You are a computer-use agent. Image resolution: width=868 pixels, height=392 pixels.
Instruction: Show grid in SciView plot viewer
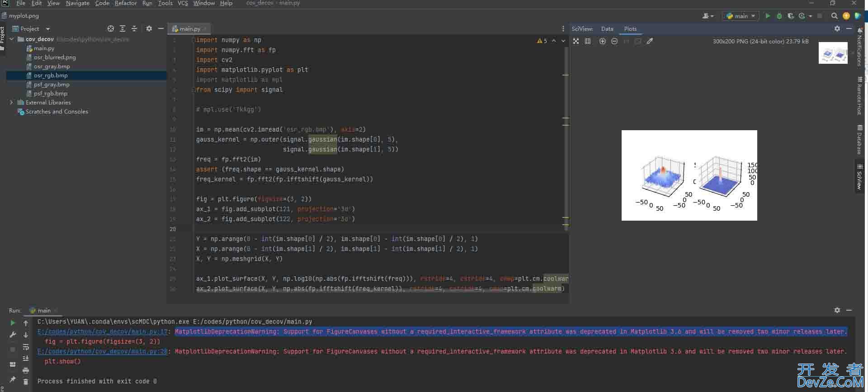588,41
